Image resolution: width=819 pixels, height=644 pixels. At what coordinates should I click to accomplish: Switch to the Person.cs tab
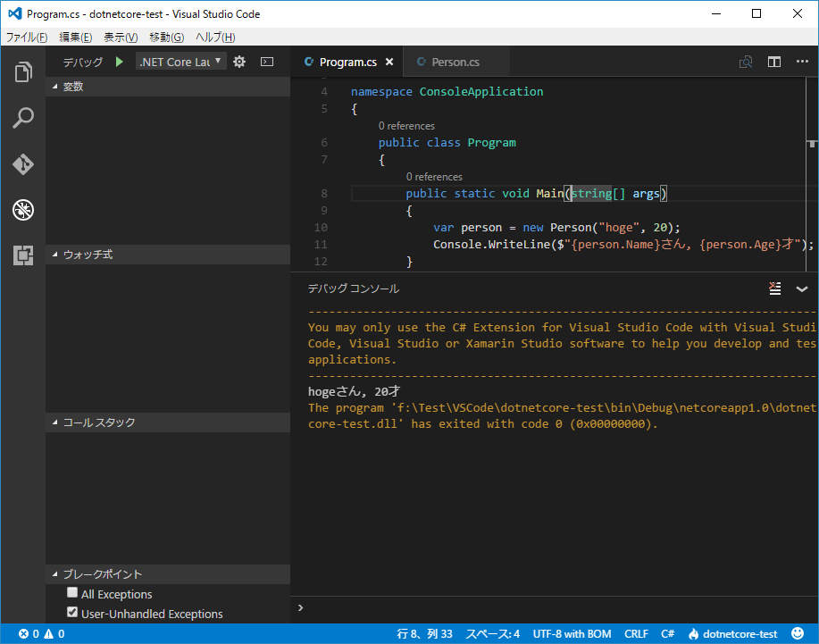[x=455, y=62]
